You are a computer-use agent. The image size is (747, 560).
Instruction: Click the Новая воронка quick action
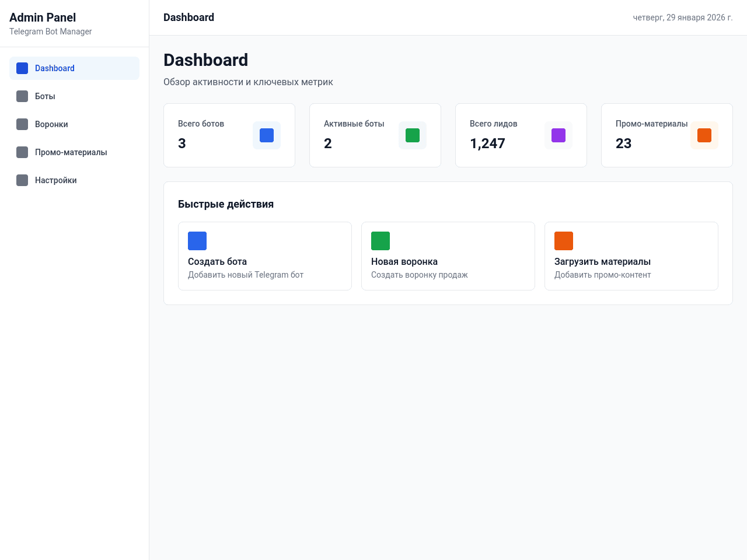click(448, 256)
